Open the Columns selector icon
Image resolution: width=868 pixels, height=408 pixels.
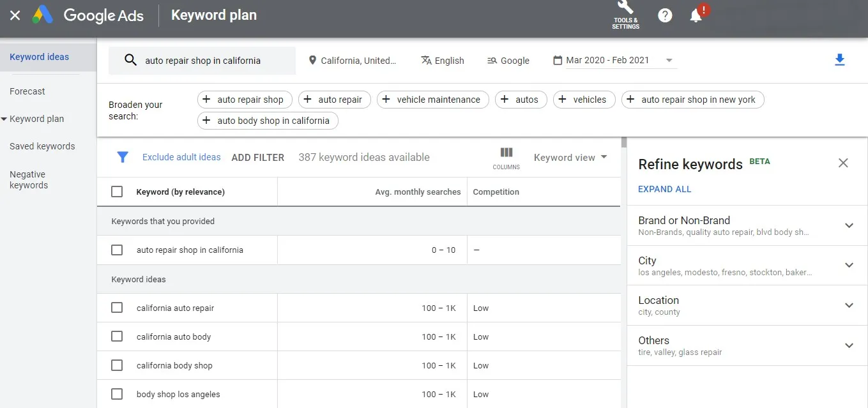506,157
